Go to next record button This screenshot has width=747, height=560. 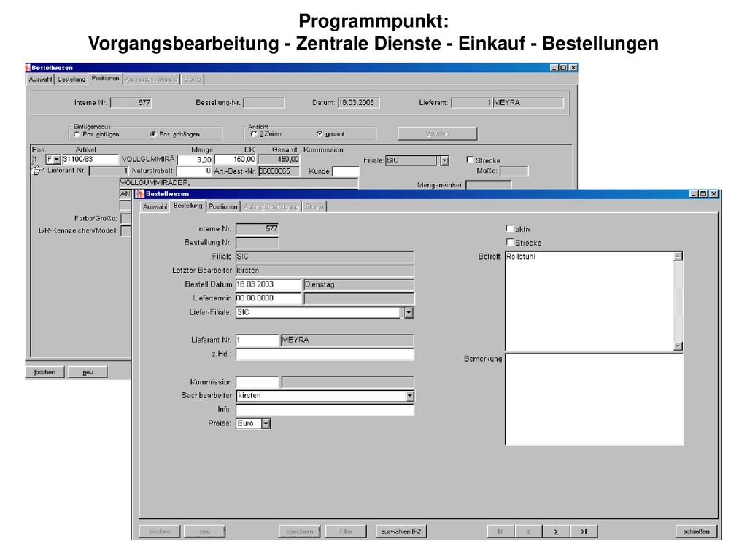(x=556, y=531)
